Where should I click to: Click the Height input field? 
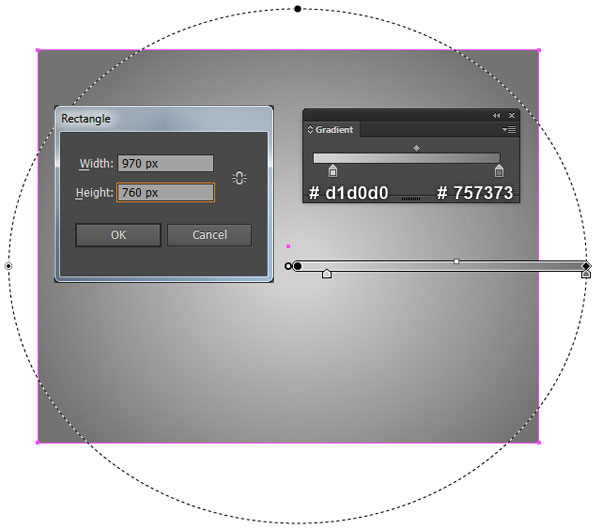pos(165,192)
